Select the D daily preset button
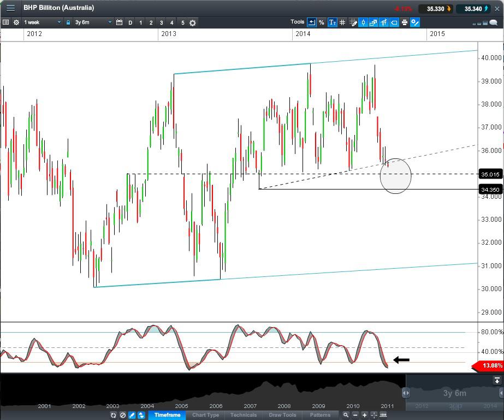The image size is (504, 420). pos(130,22)
